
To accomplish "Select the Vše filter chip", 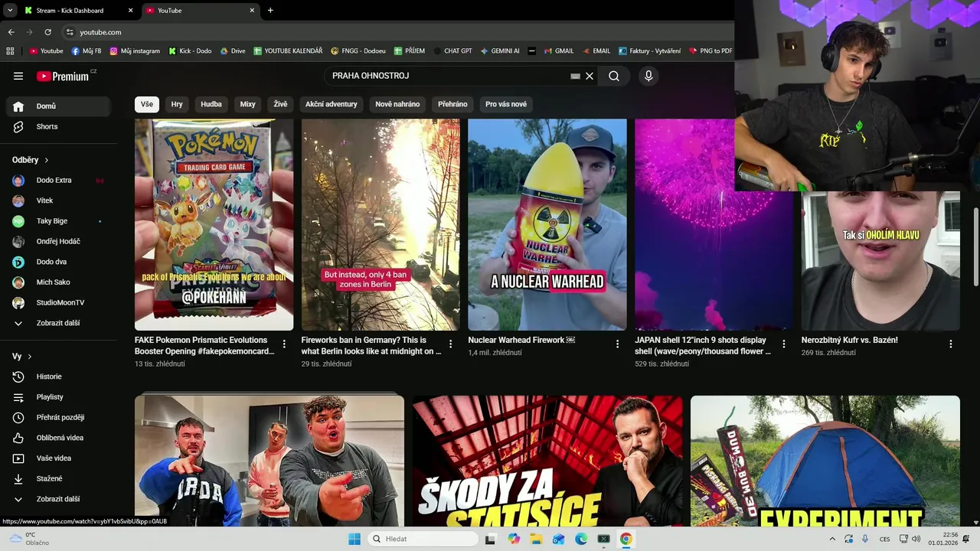I will [147, 104].
